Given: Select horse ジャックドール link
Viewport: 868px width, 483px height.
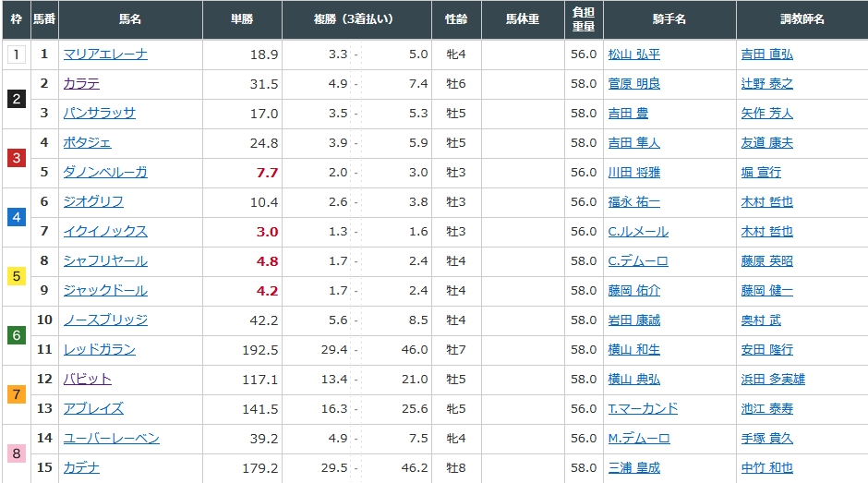Looking at the screenshot, I should point(105,291).
